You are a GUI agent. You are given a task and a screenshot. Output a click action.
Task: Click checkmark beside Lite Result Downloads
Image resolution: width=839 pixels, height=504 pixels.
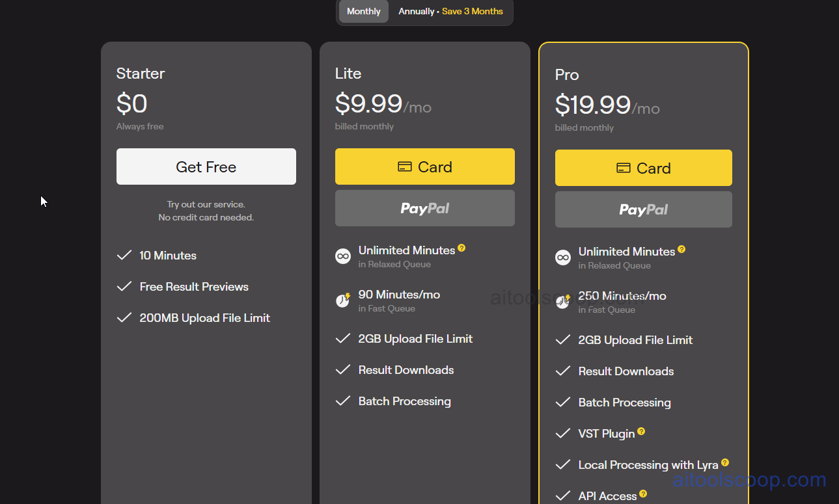343,370
